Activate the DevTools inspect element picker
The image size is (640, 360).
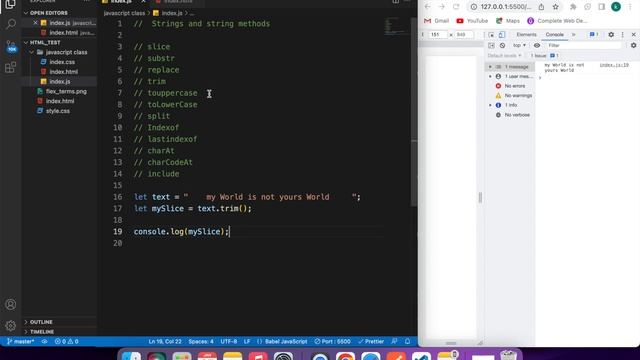click(491, 35)
